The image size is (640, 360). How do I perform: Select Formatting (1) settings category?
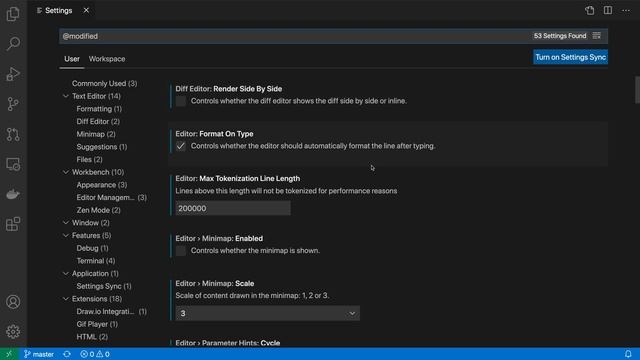[99, 109]
